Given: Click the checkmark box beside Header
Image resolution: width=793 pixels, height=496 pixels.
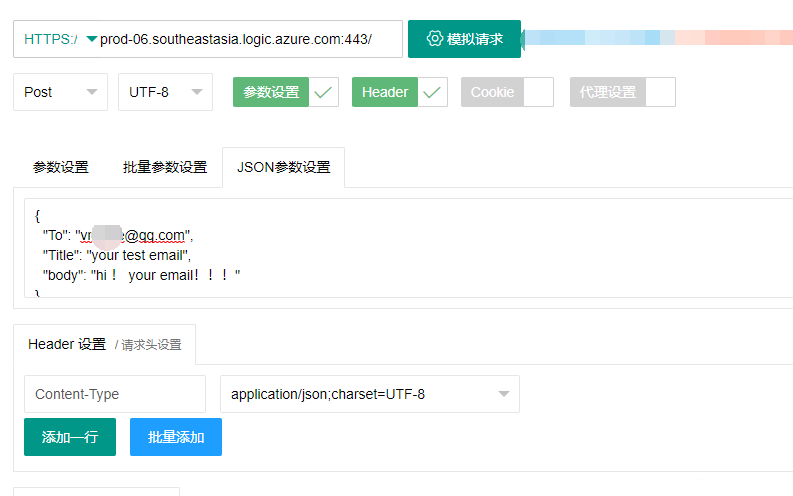Looking at the screenshot, I should click(x=432, y=92).
